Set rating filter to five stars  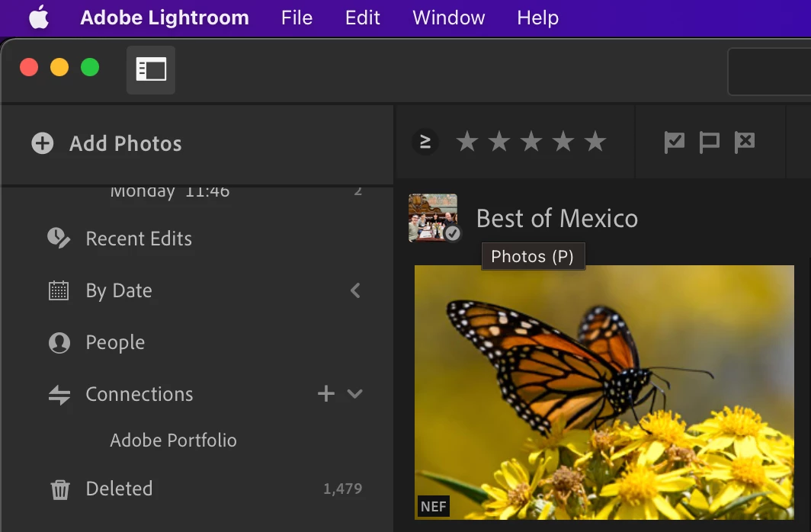click(595, 141)
